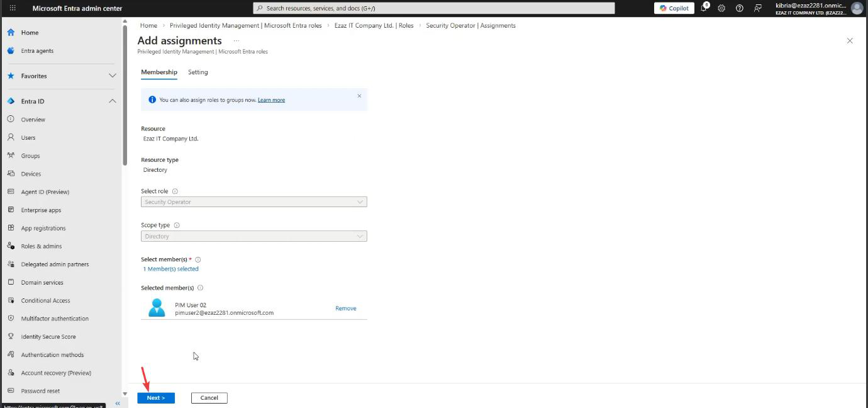Show info tooltip for Selected member(s)

click(200, 288)
